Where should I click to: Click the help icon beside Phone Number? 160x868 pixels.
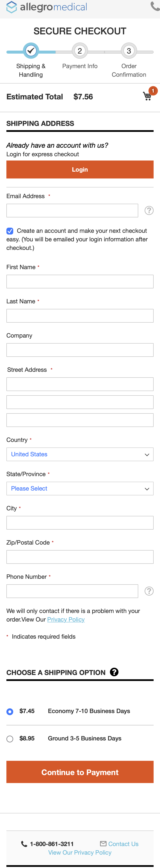coord(149,591)
